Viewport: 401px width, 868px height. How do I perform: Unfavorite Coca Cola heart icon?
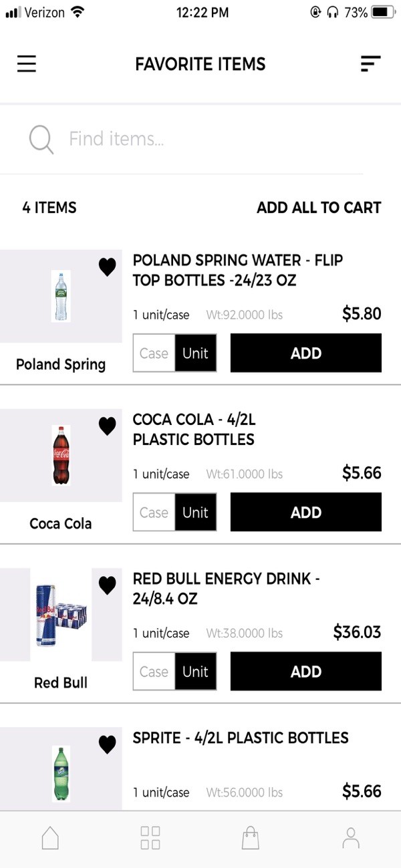tap(107, 426)
